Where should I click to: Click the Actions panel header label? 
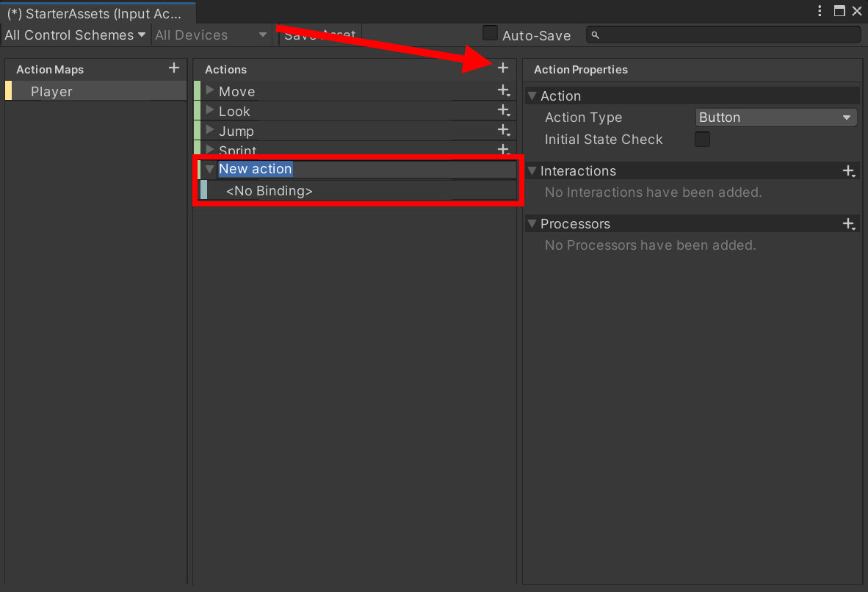(x=226, y=69)
